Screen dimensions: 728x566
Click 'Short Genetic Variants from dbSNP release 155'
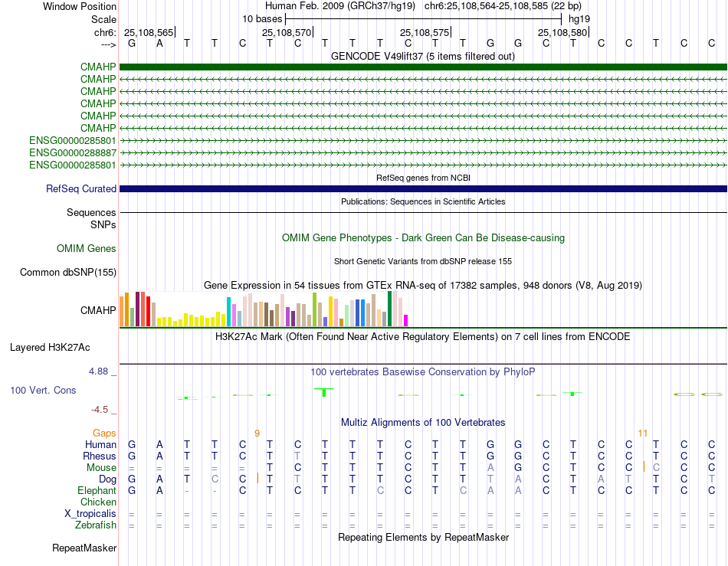point(423,261)
